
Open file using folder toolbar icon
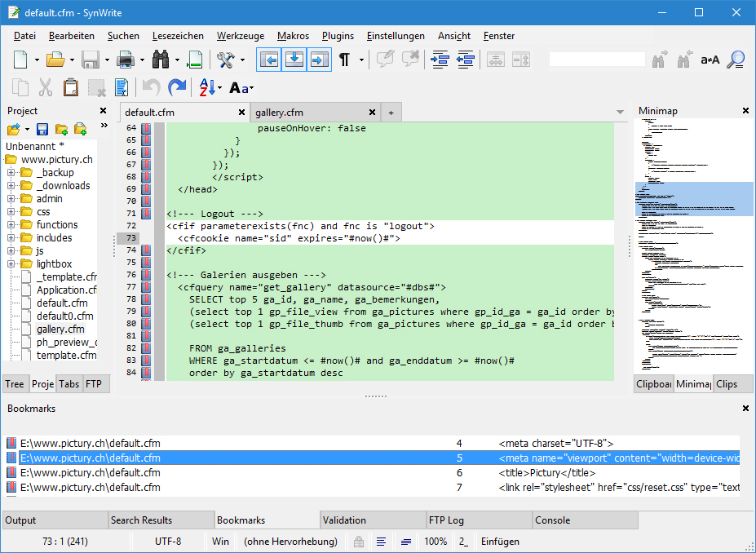[x=55, y=60]
